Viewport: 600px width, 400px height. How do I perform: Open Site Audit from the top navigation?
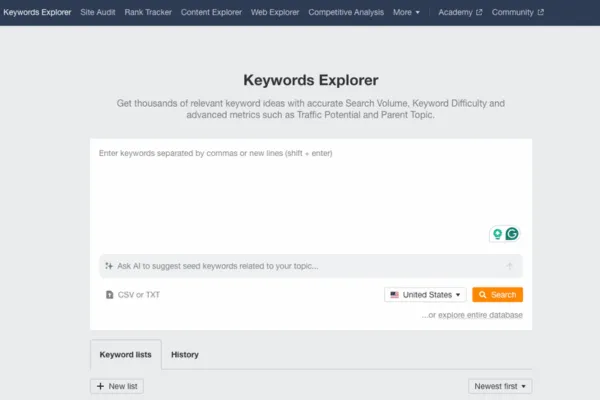[x=98, y=13]
